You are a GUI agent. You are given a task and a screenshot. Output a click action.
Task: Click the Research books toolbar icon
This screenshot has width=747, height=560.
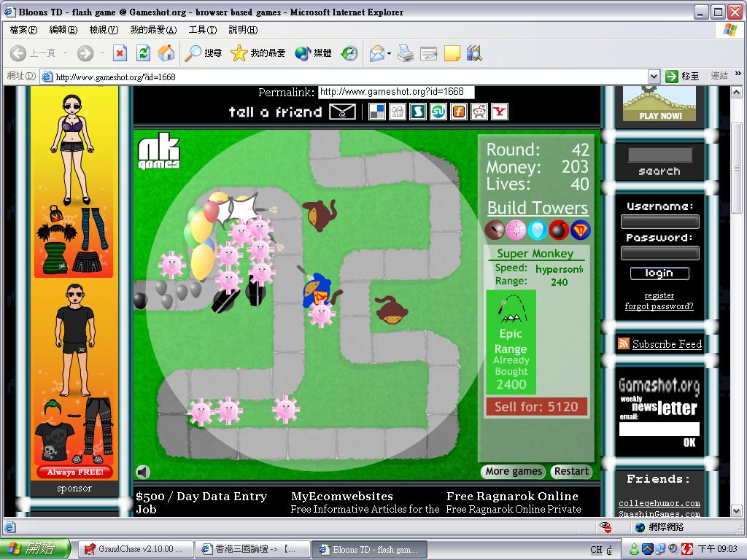[474, 52]
